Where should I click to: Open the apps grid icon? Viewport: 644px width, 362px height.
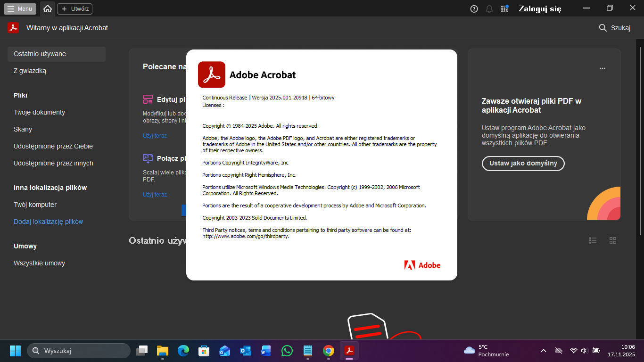point(504,8)
